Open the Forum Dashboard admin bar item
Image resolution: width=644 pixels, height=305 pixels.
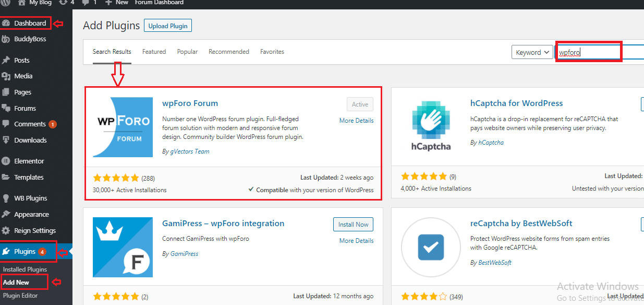pos(159,3)
